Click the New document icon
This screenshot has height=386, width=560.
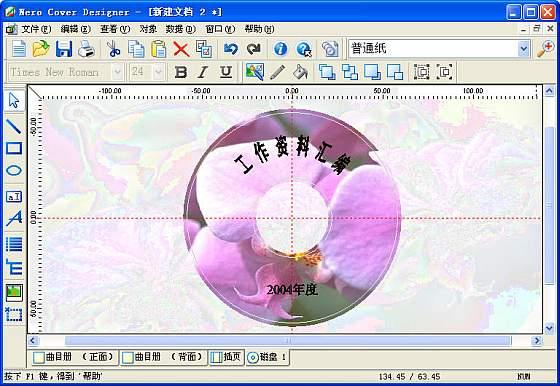click(x=19, y=49)
